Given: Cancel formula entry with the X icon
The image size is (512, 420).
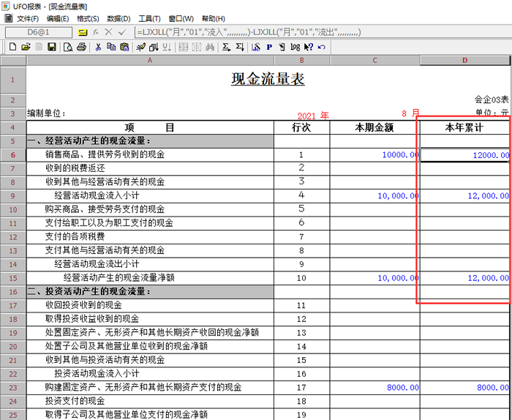Looking at the screenshot, I should point(108,32).
